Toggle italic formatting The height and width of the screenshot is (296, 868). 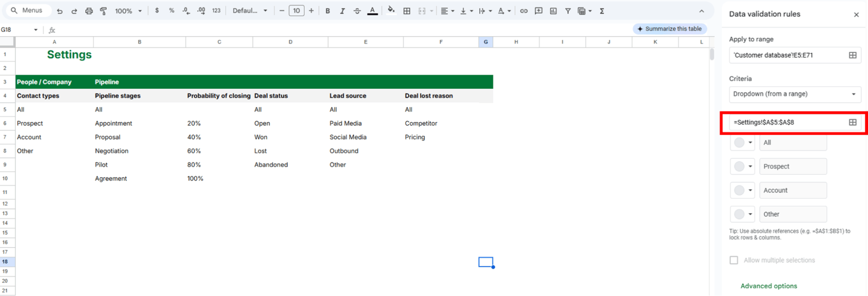342,11
